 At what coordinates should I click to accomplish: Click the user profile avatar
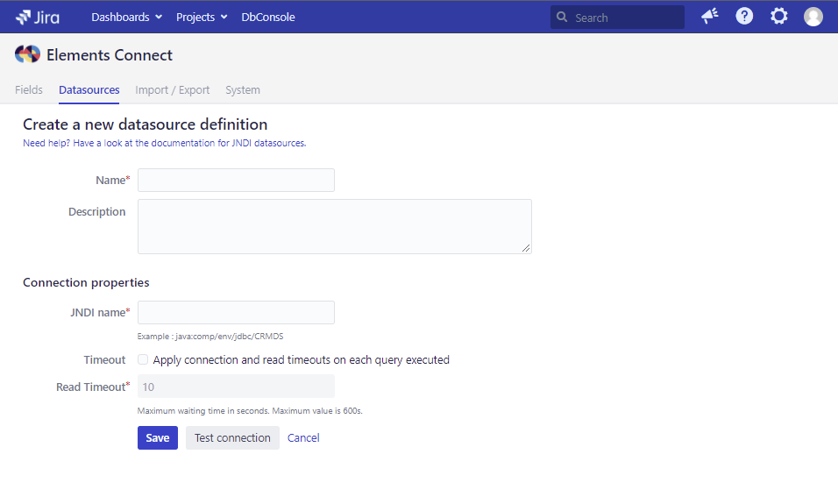click(x=813, y=17)
